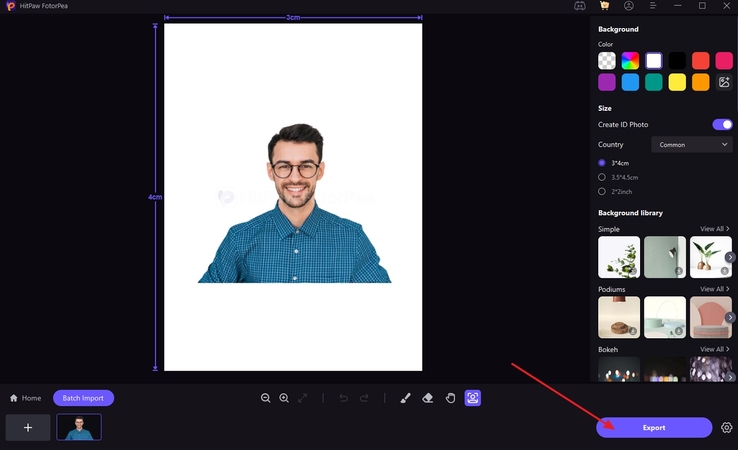Select the 3*4cm size option

(614, 163)
